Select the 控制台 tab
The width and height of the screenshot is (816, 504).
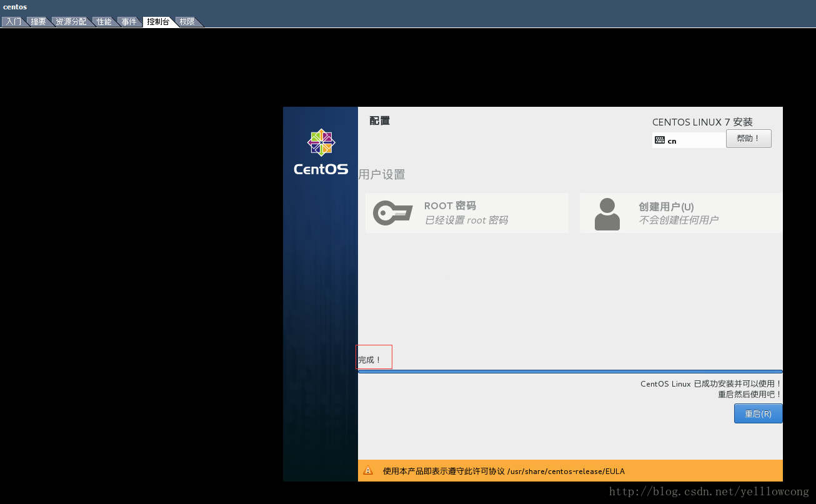158,22
